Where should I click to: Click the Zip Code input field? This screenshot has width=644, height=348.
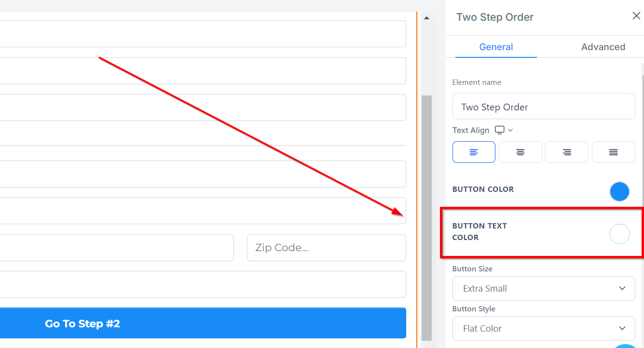[326, 248]
